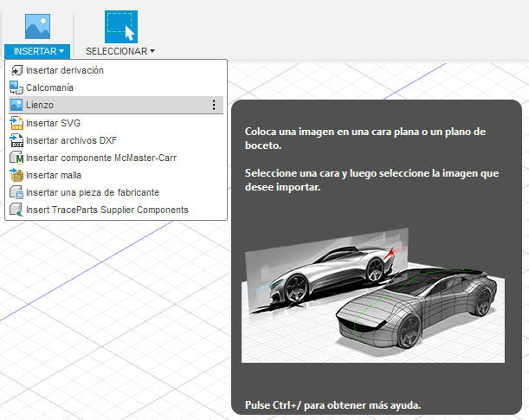Choose Insertar una pieza de fabricante
This screenshot has height=420, width=529.
tap(116, 192)
